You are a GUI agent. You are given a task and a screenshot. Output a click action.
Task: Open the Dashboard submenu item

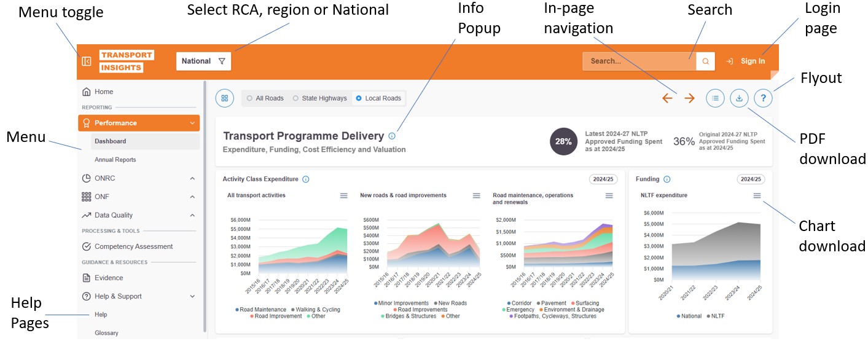(x=146, y=141)
